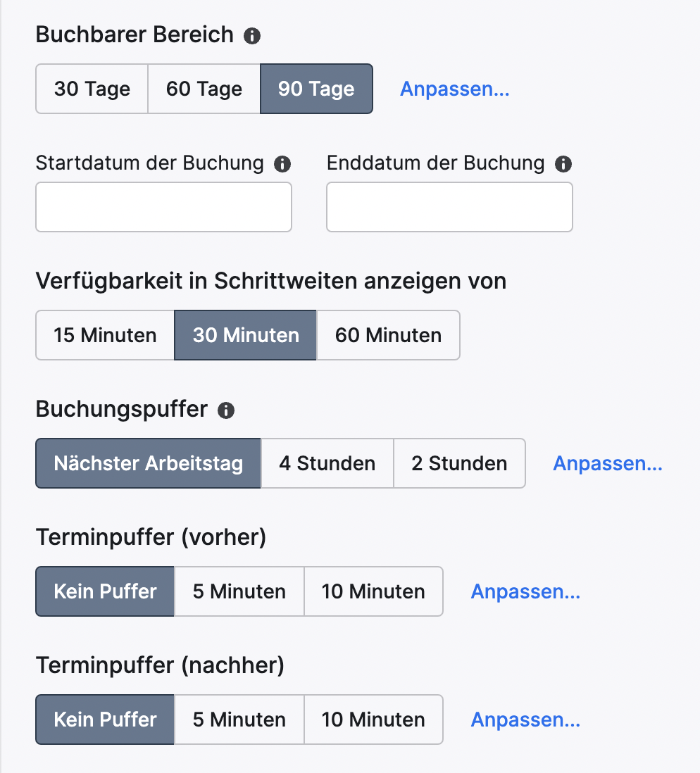Select 10 Minuten for Terminpuffer (vorher)

373,591
